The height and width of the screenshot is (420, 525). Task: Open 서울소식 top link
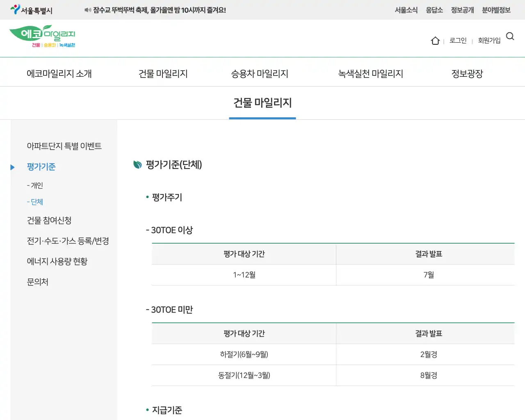coord(406,10)
